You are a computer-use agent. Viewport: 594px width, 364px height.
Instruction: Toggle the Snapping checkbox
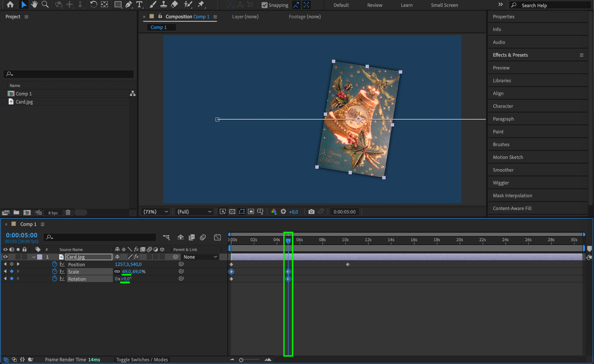point(264,5)
